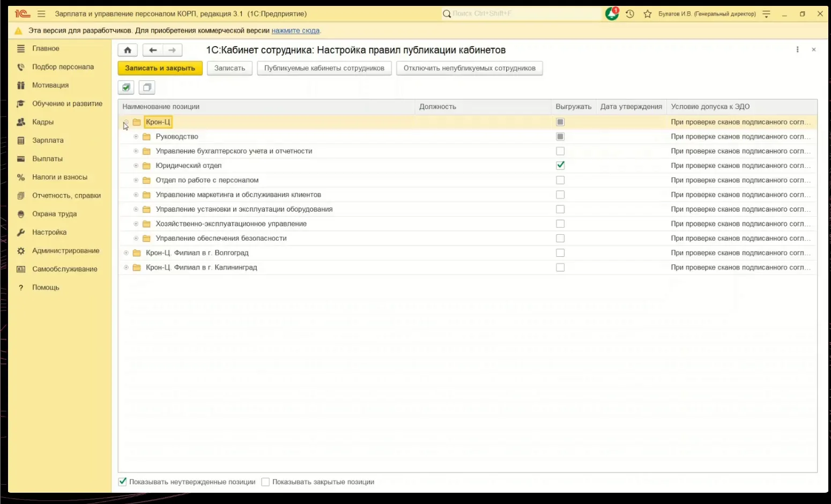Expand Крон-Ц. Филиал в г. Волгоград
This screenshot has width=831, height=504.
(126, 253)
